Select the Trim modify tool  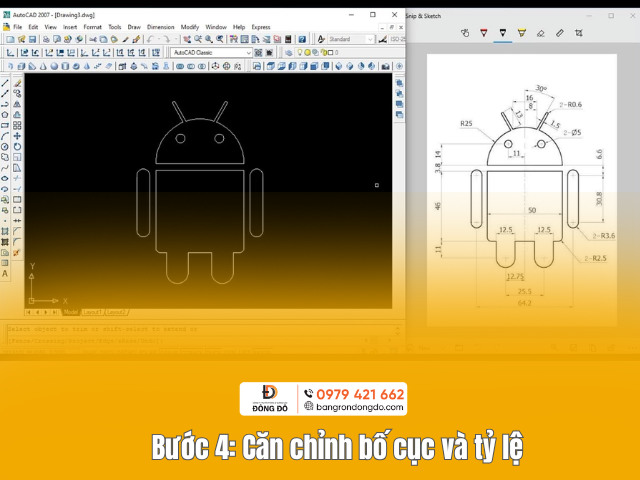click(x=17, y=178)
